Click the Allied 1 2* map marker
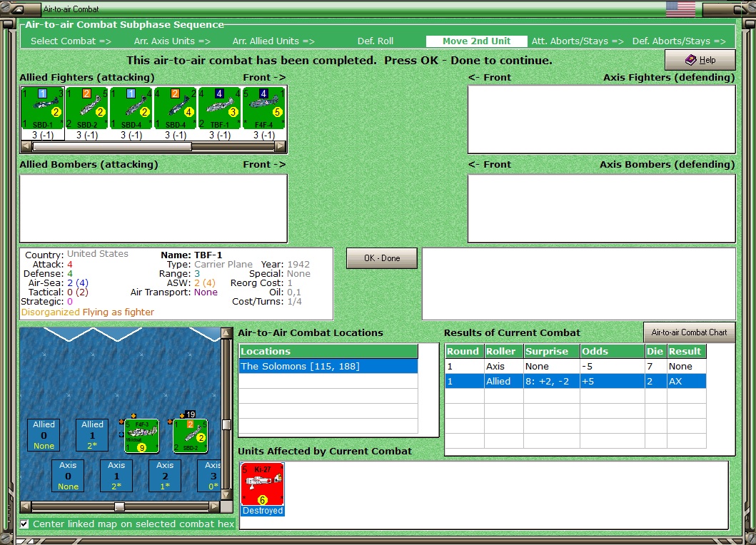756x545 pixels. click(92, 434)
